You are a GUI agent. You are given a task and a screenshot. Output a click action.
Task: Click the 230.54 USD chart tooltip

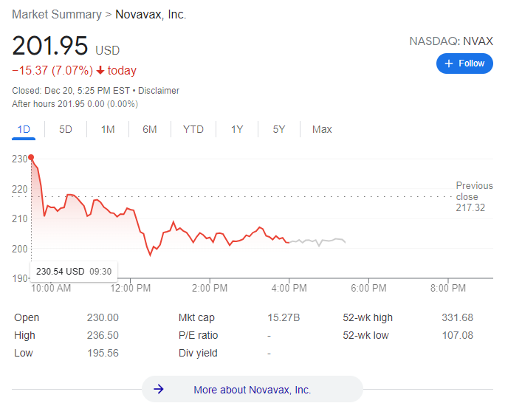[x=74, y=271]
